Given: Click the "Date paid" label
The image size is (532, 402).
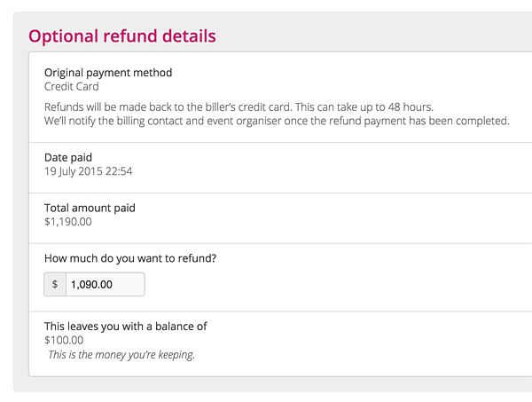Looking at the screenshot, I should (68, 157).
